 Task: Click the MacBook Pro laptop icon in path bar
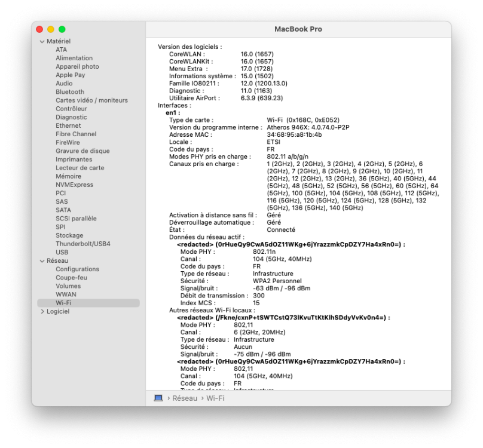[158, 398]
